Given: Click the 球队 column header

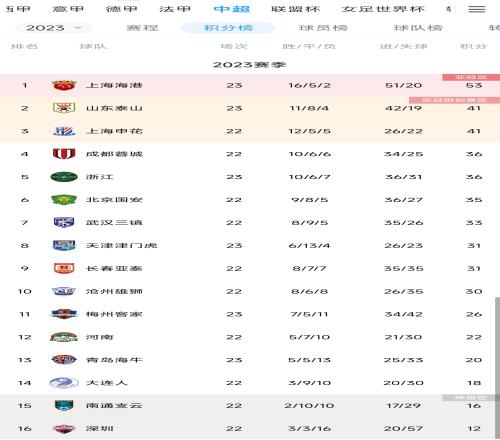Looking at the screenshot, I should click(x=93, y=46).
